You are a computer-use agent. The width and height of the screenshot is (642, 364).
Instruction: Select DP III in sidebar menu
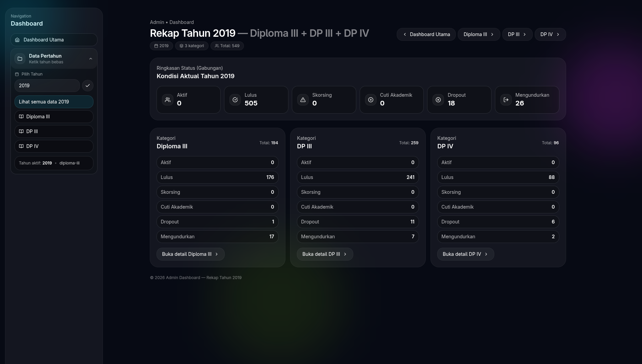point(54,131)
